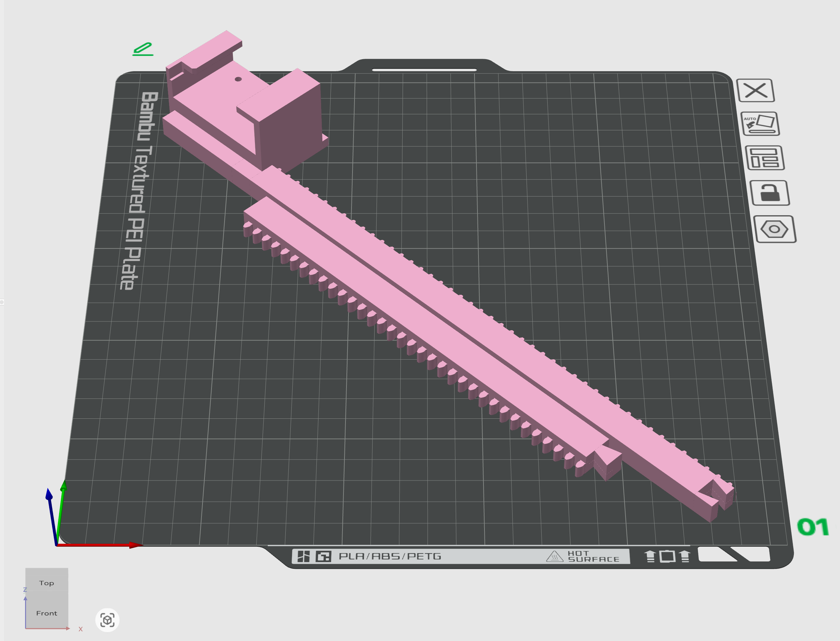
Task: Click the plate remove X icon
Action: 756,91
